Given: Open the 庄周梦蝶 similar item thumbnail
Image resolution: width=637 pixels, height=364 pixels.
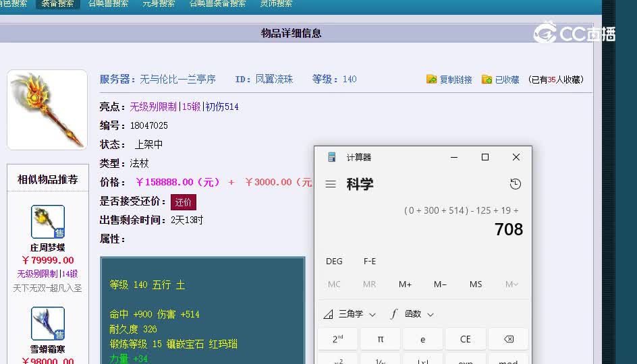Looking at the screenshot, I should (48, 222).
